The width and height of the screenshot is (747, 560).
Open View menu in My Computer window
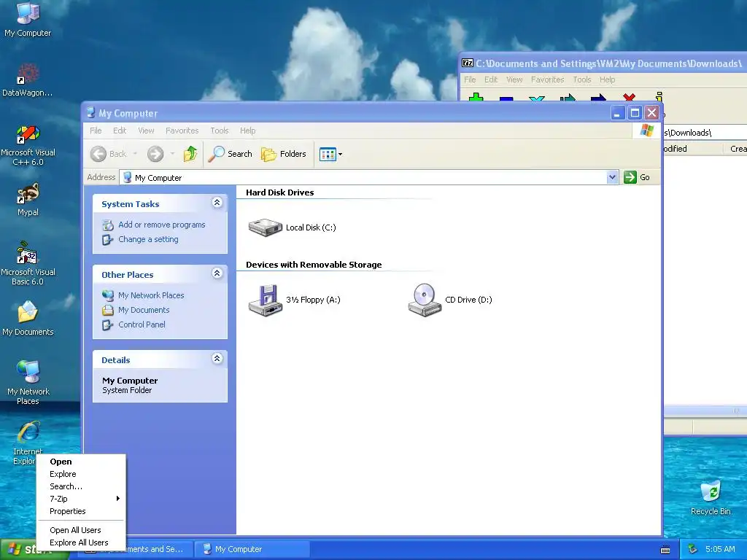[x=146, y=131]
